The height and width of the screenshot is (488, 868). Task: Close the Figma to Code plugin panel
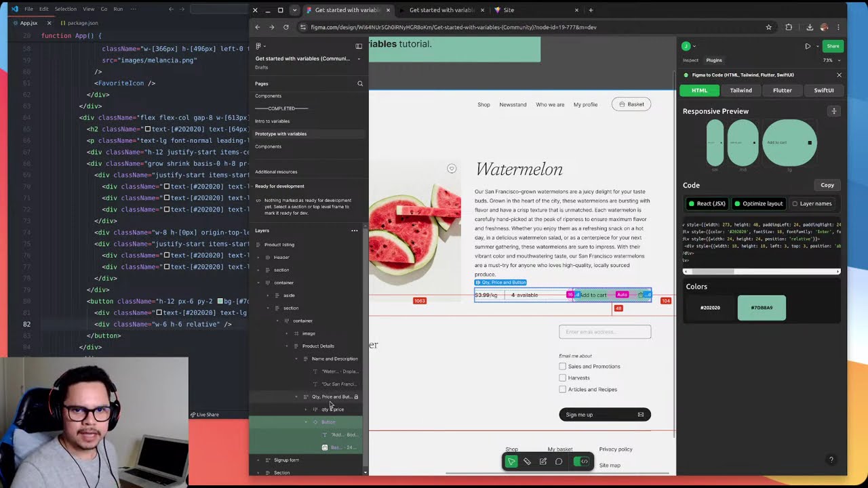839,75
